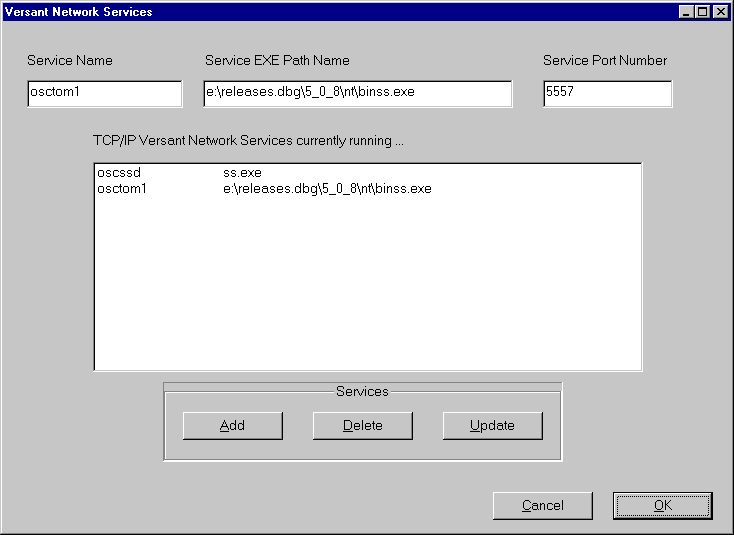Confirm with the OK button
The height and width of the screenshot is (535, 734).
tap(663, 506)
